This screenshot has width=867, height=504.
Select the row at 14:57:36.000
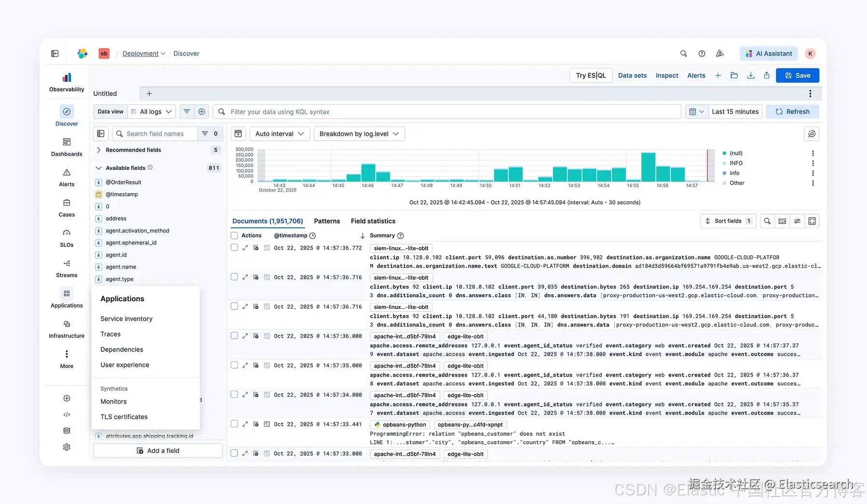coord(235,336)
